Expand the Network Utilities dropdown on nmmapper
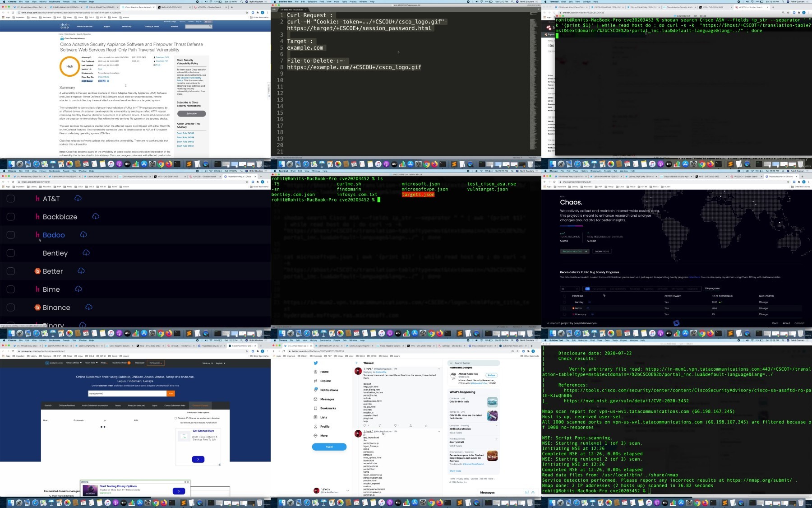 (x=73, y=363)
